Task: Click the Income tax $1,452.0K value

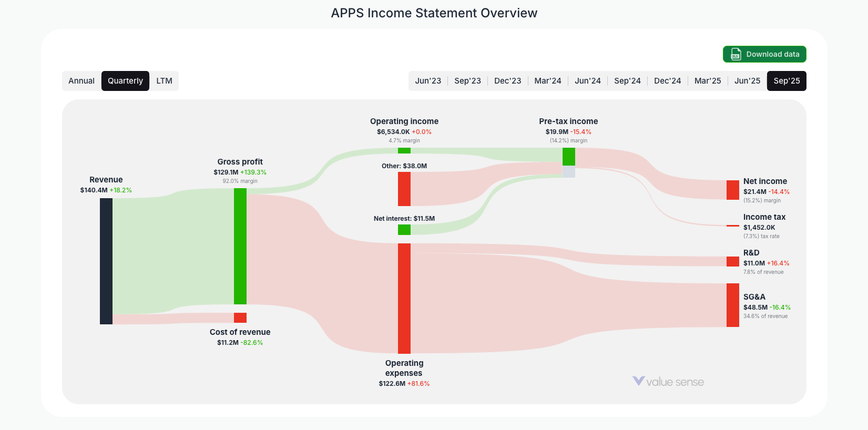Action: pyautogui.click(x=759, y=228)
